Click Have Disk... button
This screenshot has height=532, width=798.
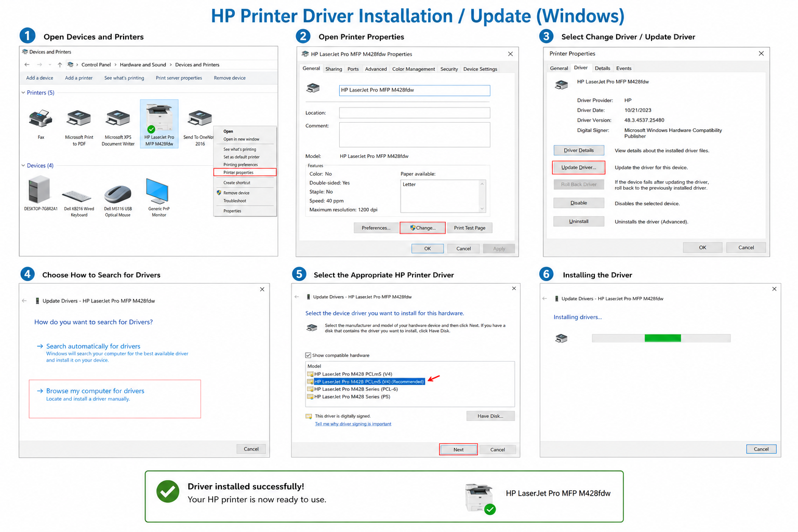490,416
